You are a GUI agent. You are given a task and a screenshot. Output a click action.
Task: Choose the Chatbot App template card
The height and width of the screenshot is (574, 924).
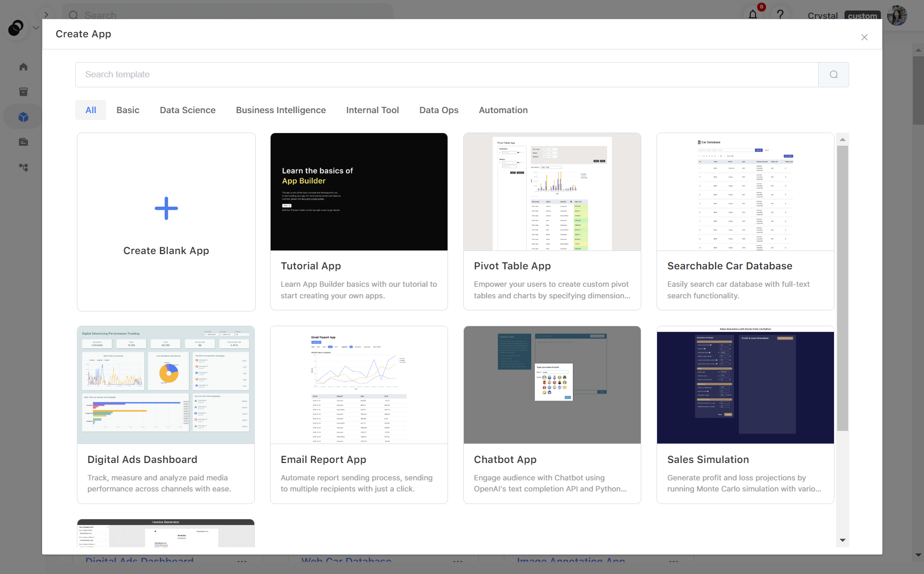(552, 415)
